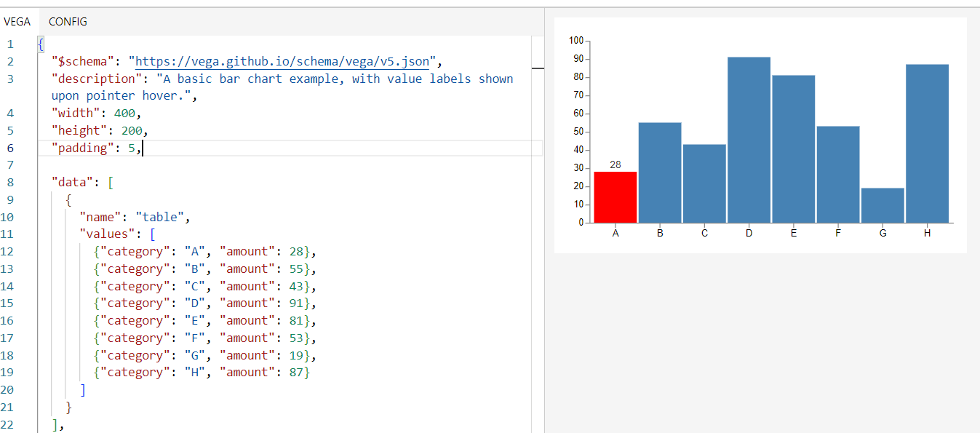Viewport: 980px width, 433px height.
Task: Click the category "G" amount 19 row
Action: click(x=206, y=356)
